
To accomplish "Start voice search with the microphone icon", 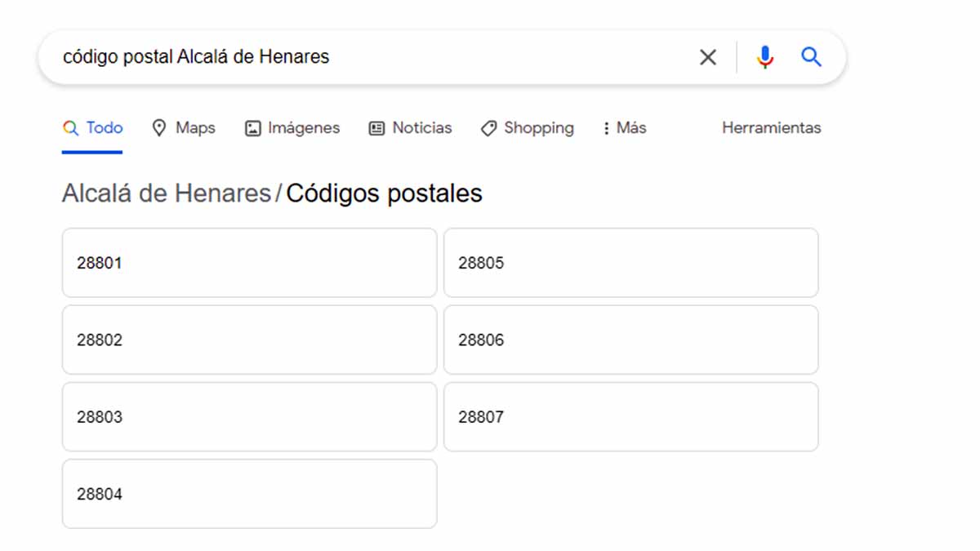I will (x=764, y=57).
